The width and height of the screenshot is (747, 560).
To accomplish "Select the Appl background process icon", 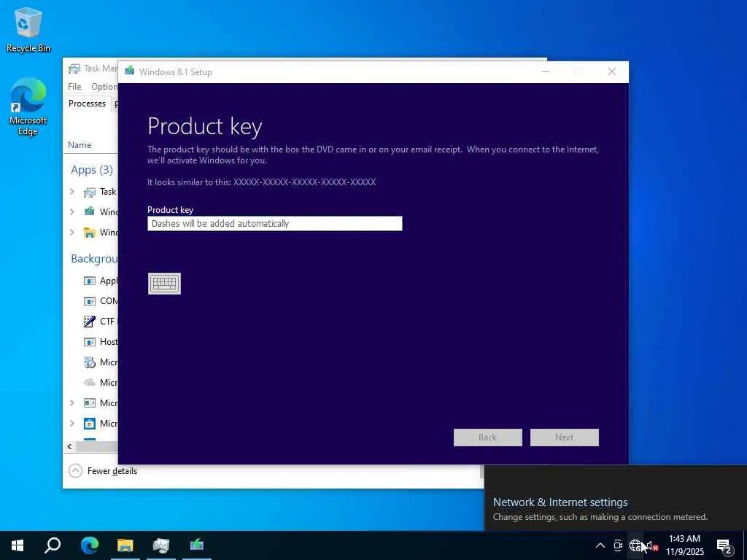I will pyautogui.click(x=90, y=281).
